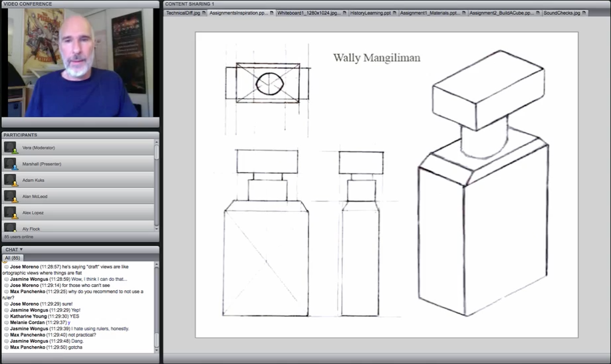Viewport: 611px width, 364px height.
Task: Click Max Panchenko's 'not practical?' message
Action: click(51, 335)
